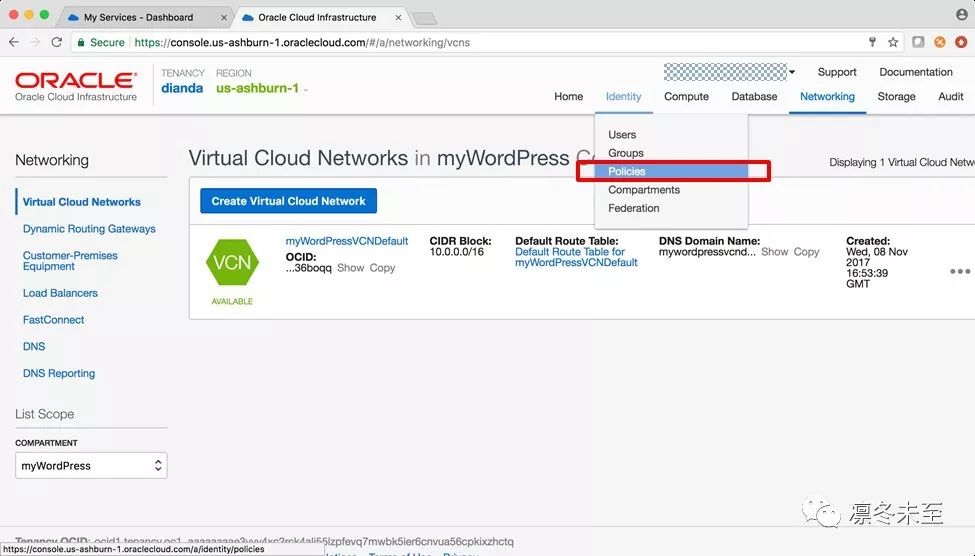Switch to the Oracle Cloud Infrastructure tab
Screen dimensions: 975x556
(x=317, y=17)
